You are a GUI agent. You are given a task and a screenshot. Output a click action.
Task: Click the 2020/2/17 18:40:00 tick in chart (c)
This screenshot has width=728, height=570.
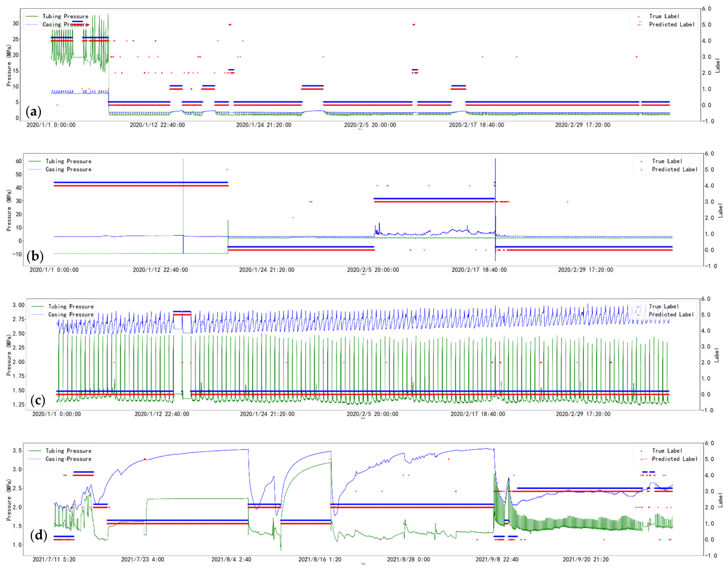pyautogui.click(x=478, y=414)
